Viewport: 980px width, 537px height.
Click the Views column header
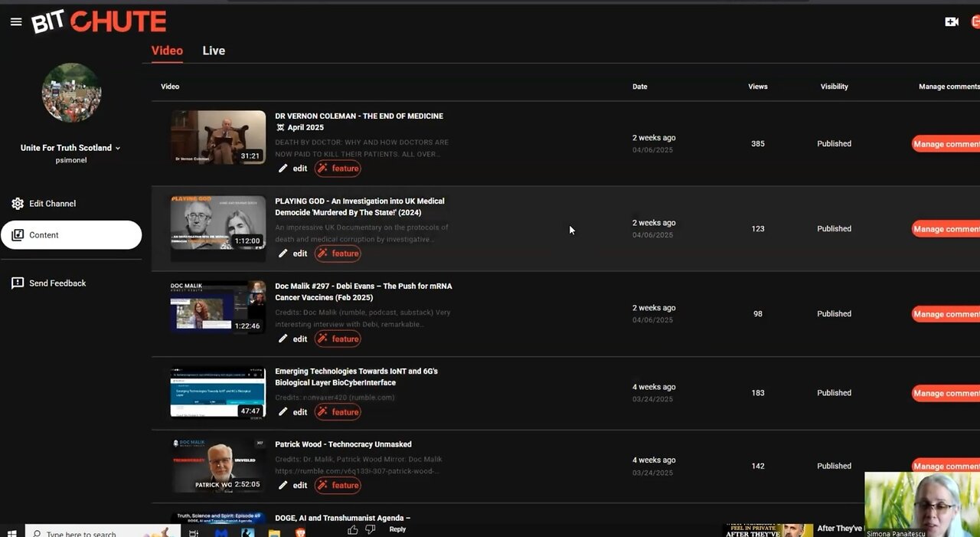(x=758, y=87)
